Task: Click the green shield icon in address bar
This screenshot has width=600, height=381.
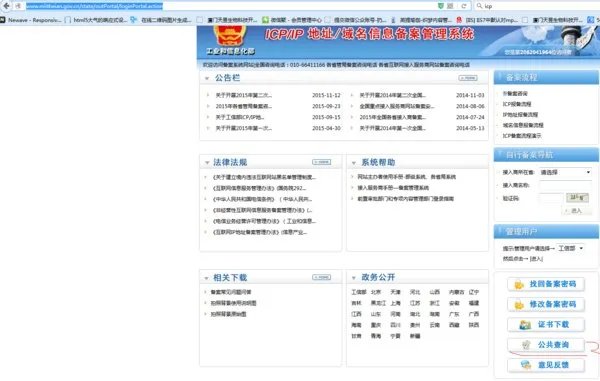Action: tap(440, 6)
